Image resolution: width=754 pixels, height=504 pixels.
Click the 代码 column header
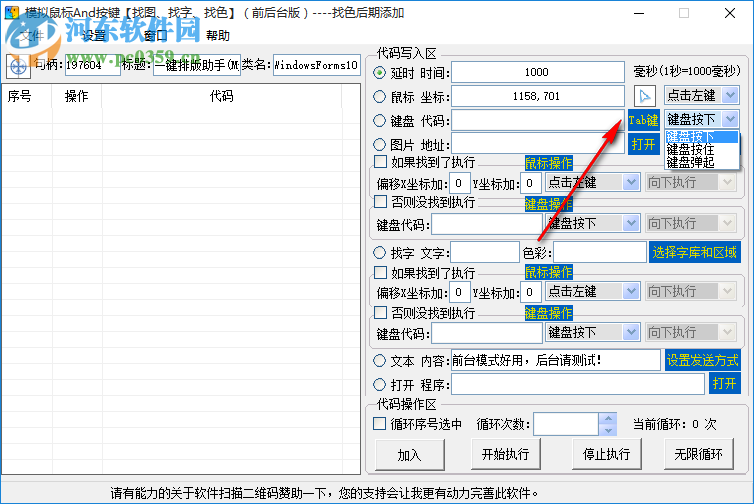[x=221, y=96]
